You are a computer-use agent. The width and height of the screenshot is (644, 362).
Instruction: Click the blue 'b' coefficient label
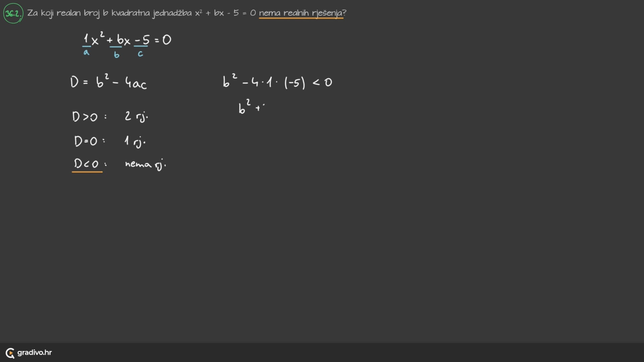(x=116, y=55)
